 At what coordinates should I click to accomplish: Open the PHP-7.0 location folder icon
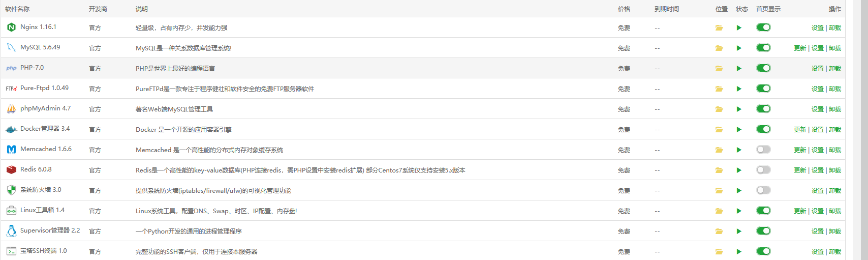[719, 68]
